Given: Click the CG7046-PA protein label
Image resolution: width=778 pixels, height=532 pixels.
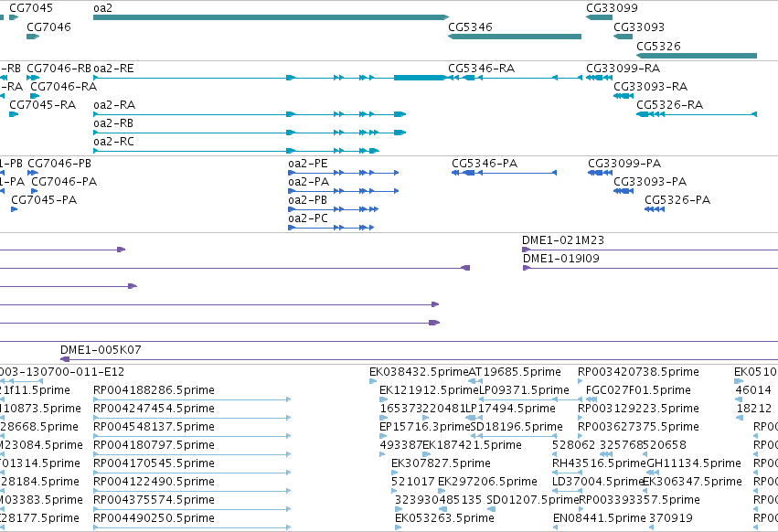Looking at the screenshot, I should tap(64, 182).
